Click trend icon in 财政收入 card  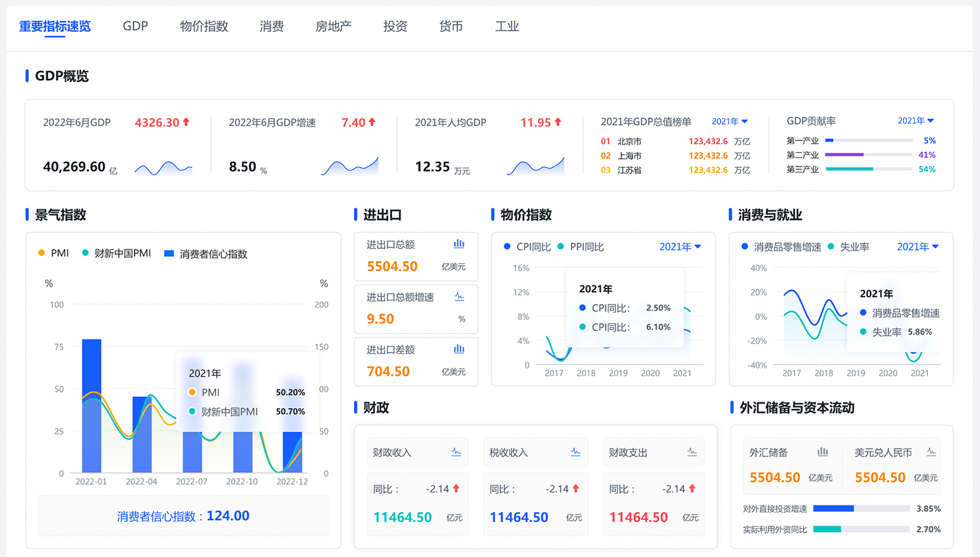pyautogui.click(x=456, y=452)
